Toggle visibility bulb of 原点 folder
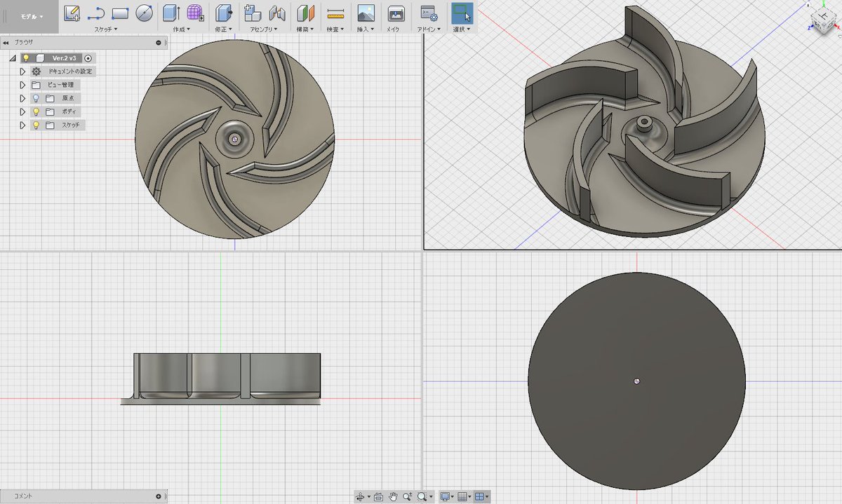 [x=36, y=98]
